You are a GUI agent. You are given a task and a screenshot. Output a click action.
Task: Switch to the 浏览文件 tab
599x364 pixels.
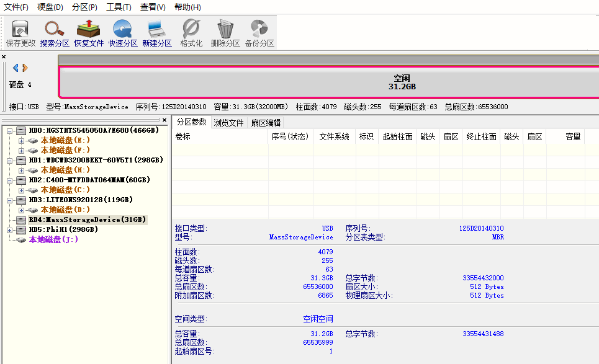228,123
